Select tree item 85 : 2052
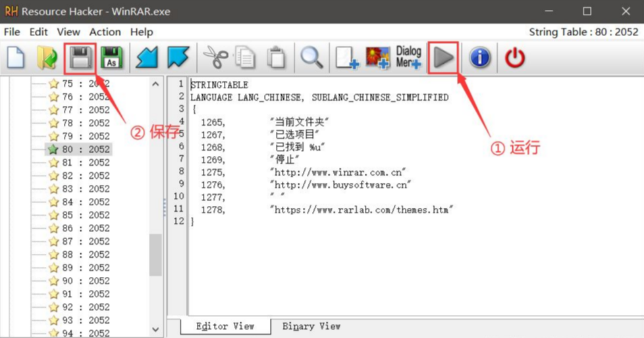 (x=79, y=215)
